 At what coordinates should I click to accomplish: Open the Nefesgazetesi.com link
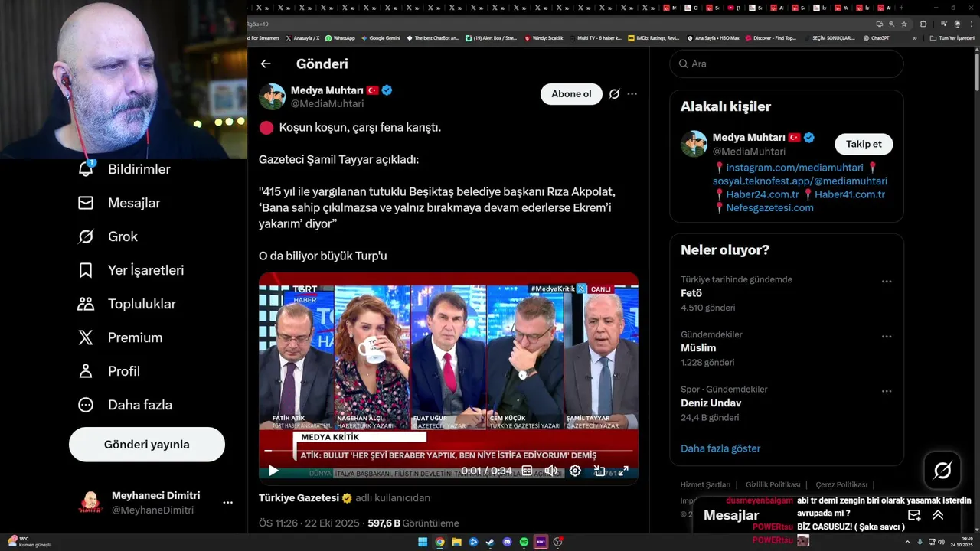[x=769, y=207]
